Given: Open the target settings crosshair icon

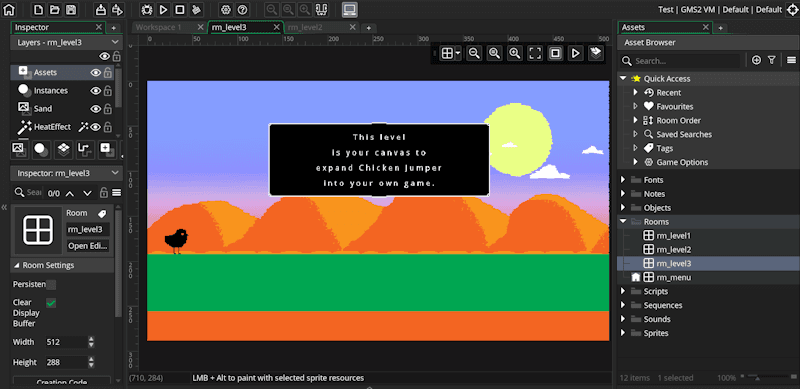Looking at the screenshot, I should pos(792,10).
